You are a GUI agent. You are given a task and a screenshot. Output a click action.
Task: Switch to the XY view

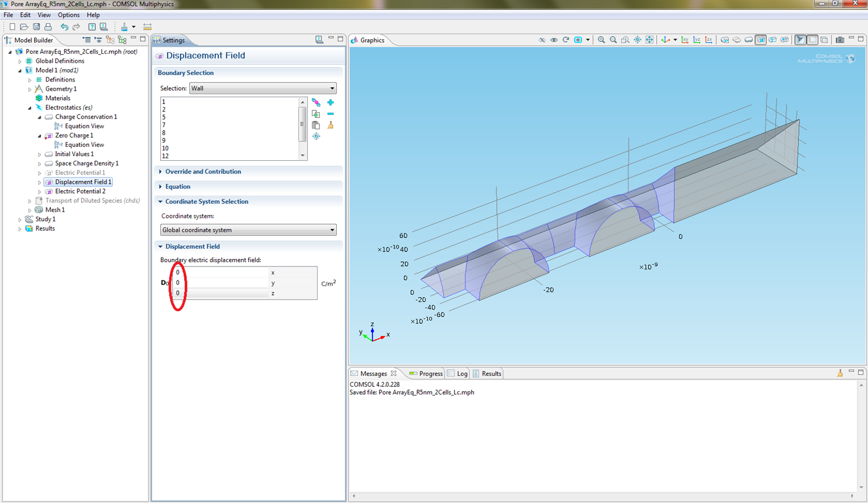685,40
